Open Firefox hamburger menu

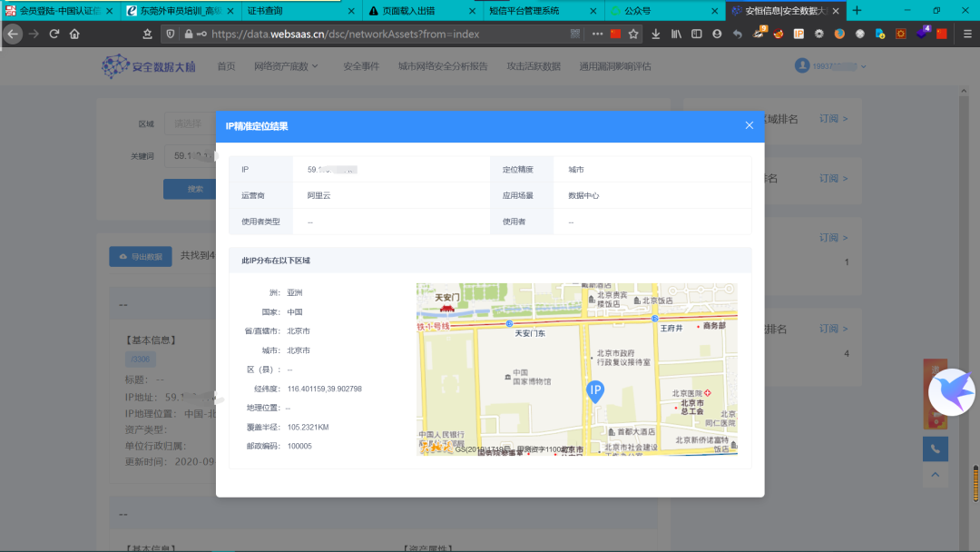(967, 34)
